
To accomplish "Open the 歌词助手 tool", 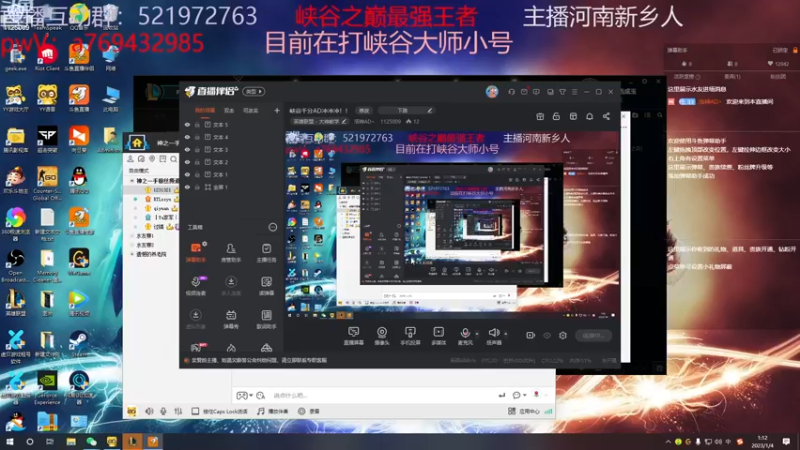I will coord(266,319).
